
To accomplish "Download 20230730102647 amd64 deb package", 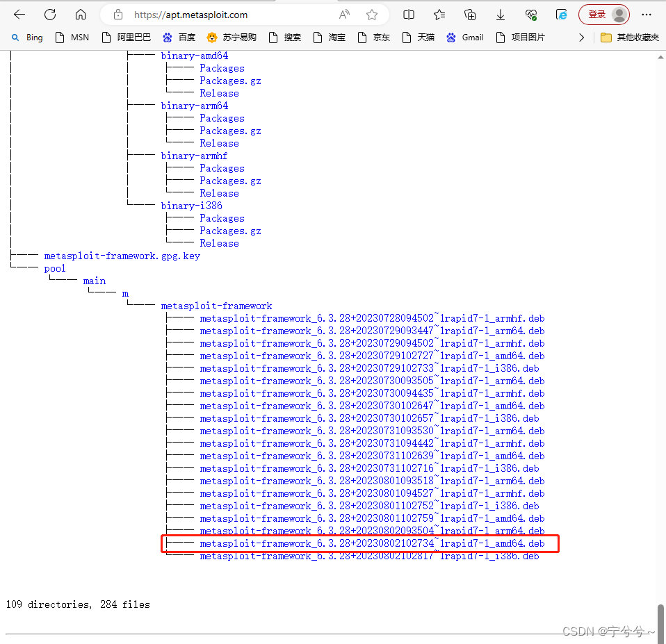I will point(372,406).
